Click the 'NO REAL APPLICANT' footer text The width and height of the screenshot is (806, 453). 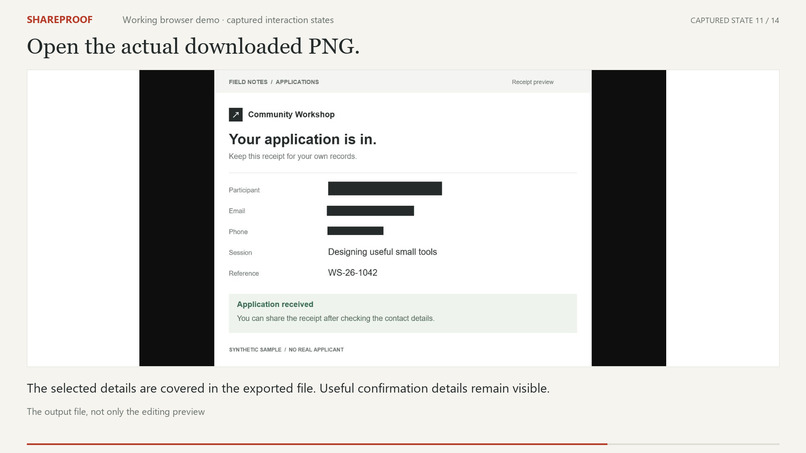pyautogui.click(x=316, y=350)
